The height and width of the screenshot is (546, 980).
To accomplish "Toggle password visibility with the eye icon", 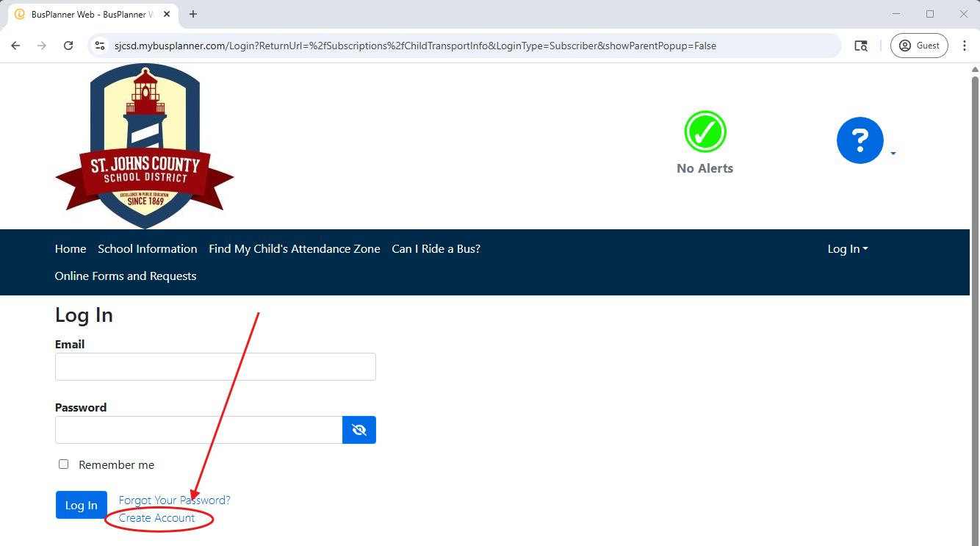I will coord(359,430).
